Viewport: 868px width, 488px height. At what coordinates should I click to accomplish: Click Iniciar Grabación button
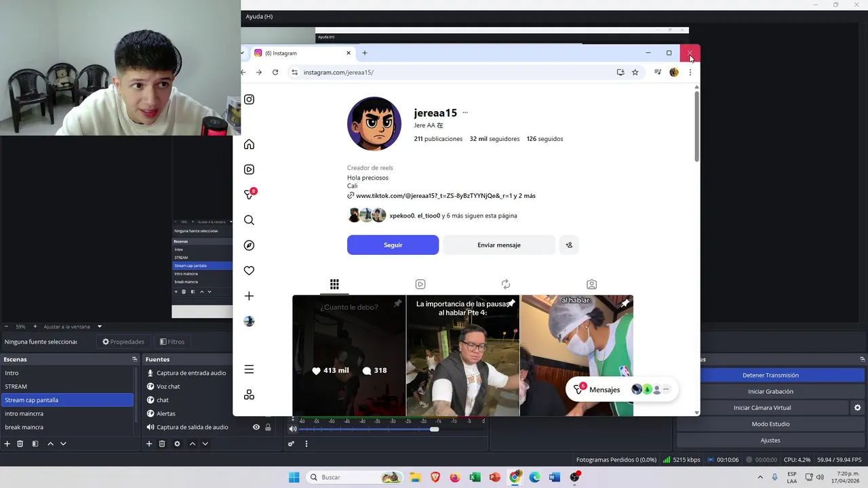click(x=770, y=391)
